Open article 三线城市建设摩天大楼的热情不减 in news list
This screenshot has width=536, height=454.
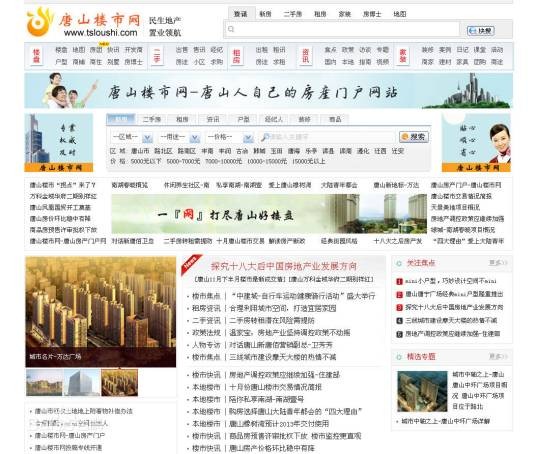pos(282,357)
